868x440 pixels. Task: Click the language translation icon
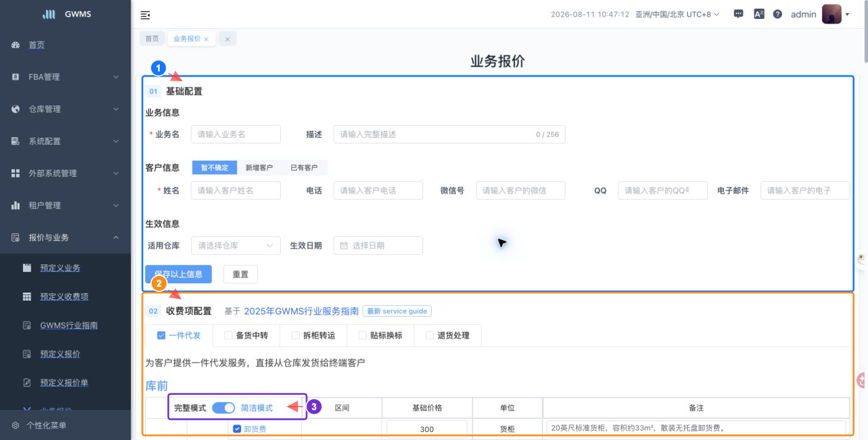(759, 14)
